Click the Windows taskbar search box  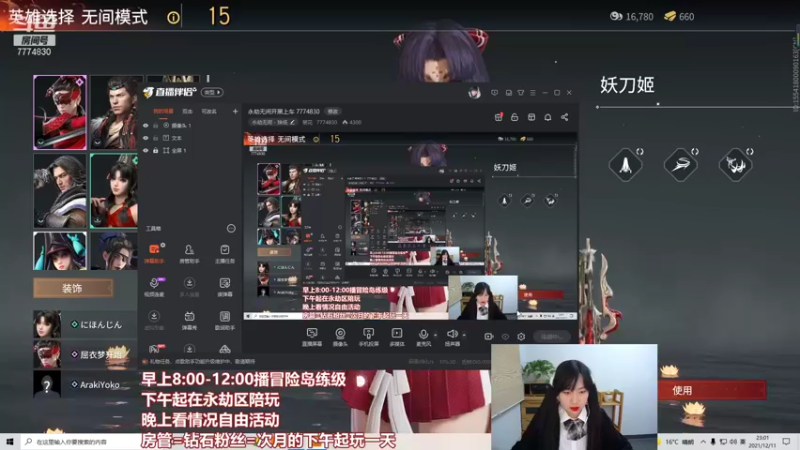(80, 442)
